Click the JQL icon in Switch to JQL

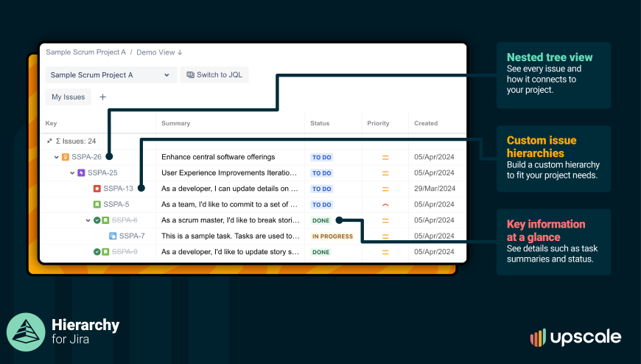(191, 75)
